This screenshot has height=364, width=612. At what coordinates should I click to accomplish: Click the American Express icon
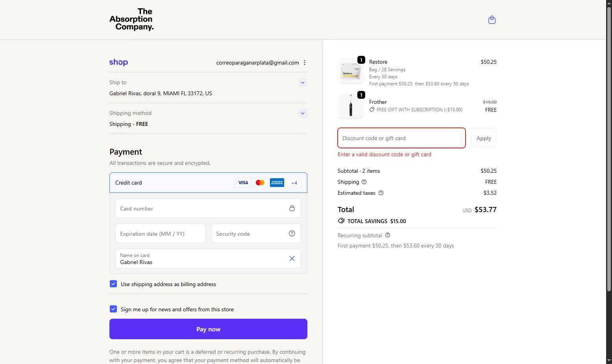(x=277, y=183)
